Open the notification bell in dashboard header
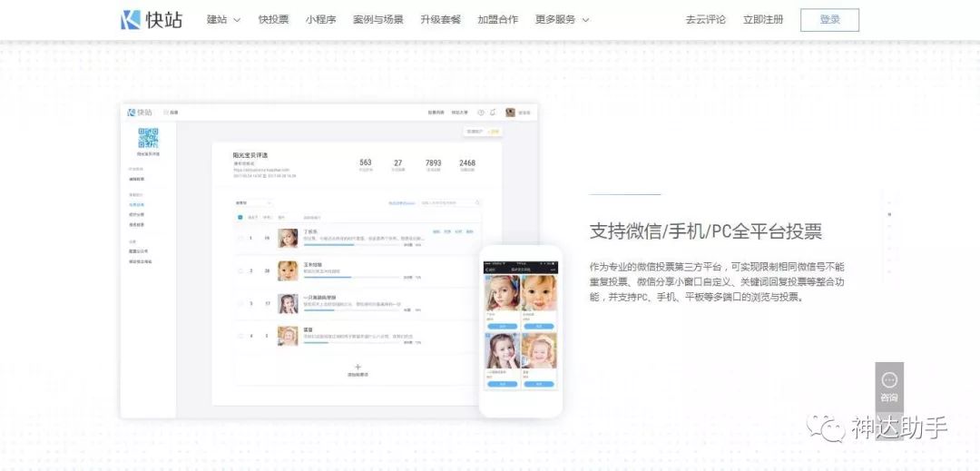Viewport: 980px width, 471px height. tap(493, 113)
